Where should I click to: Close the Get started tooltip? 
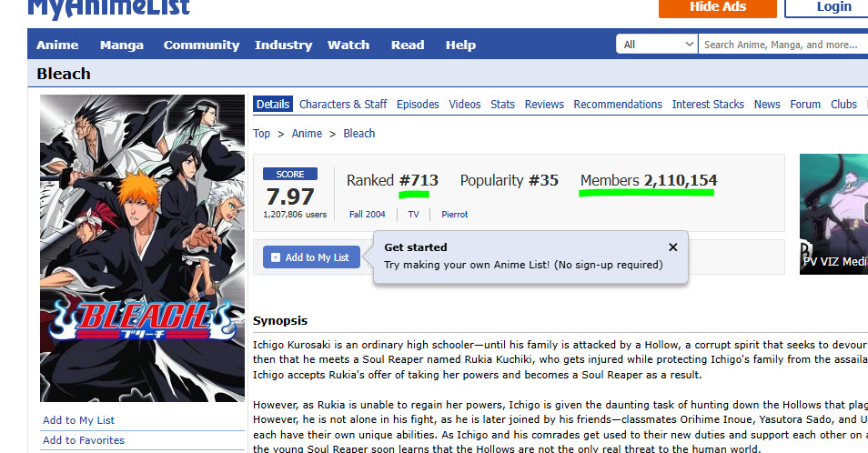pyautogui.click(x=672, y=247)
